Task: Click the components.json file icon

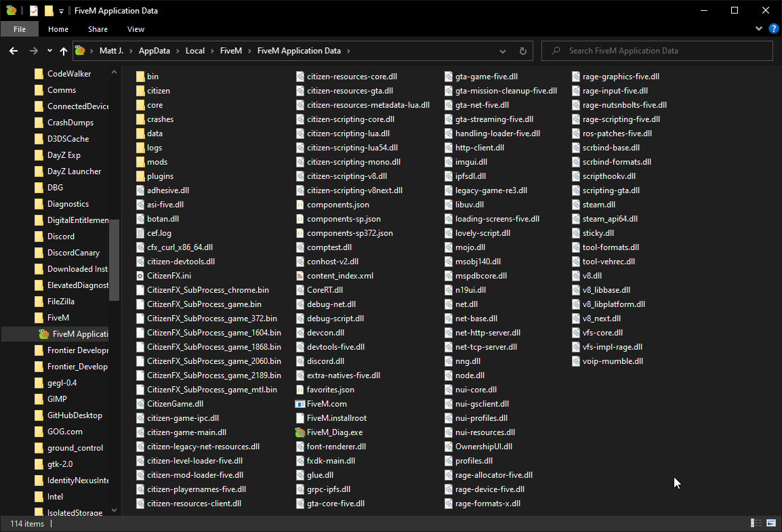Action: coord(300,205)
